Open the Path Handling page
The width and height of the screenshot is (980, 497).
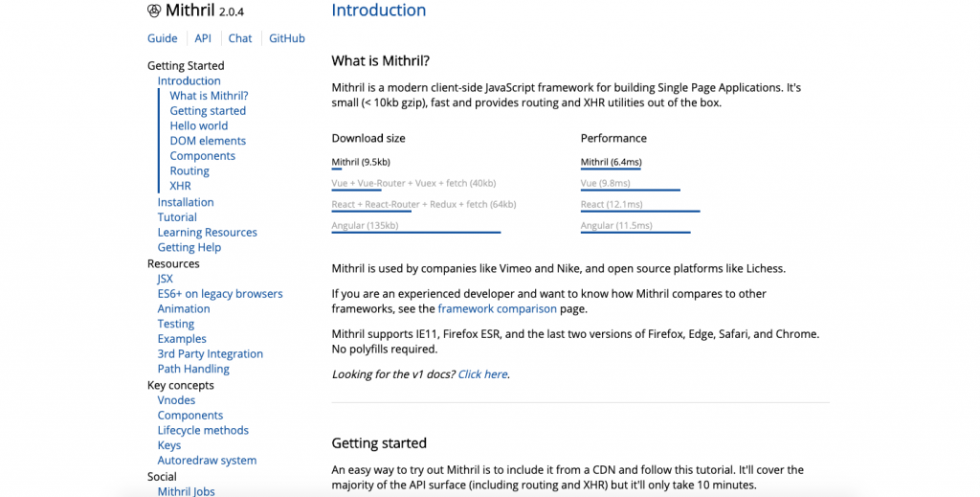pyautogui.click(x=193, y=369)
